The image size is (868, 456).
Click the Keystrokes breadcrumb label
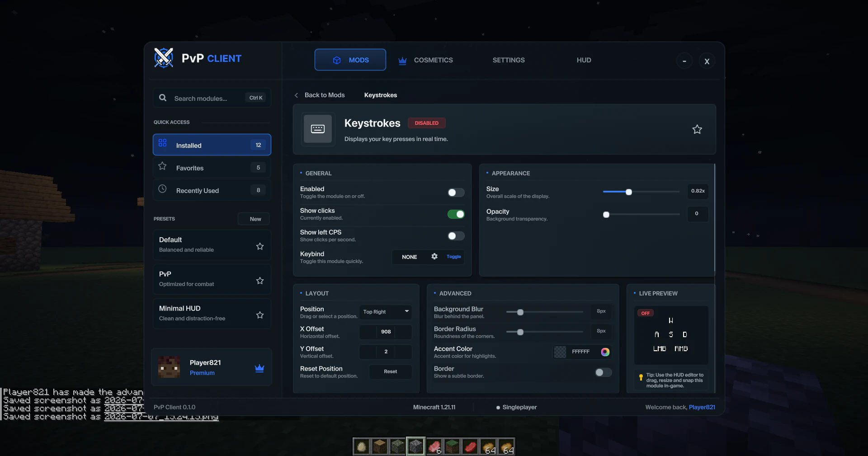381,95
